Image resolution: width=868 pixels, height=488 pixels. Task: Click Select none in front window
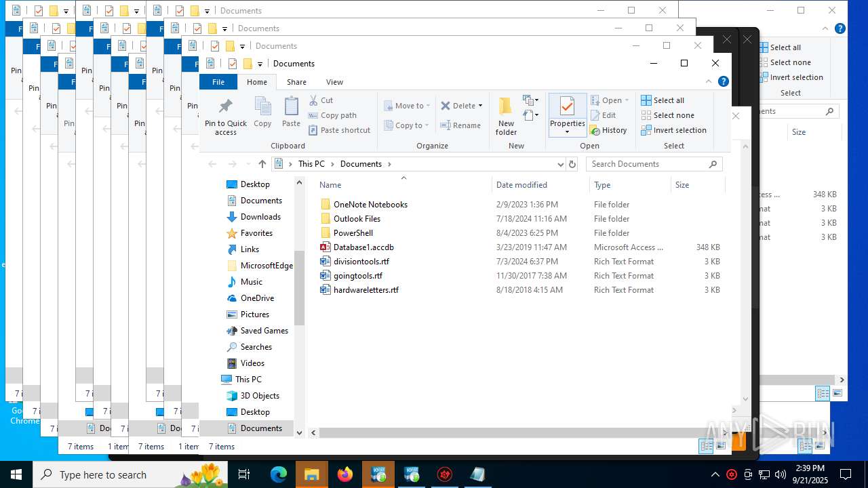tap(667, 115)
